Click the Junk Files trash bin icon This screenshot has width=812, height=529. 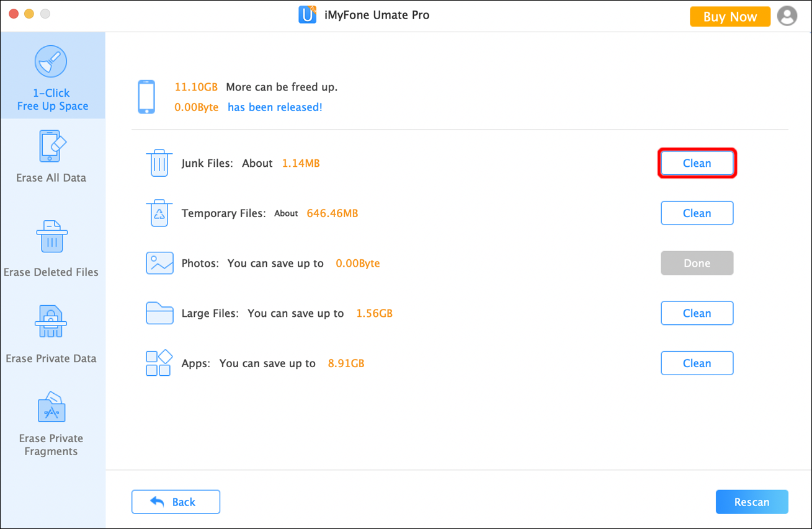[159, 163]
